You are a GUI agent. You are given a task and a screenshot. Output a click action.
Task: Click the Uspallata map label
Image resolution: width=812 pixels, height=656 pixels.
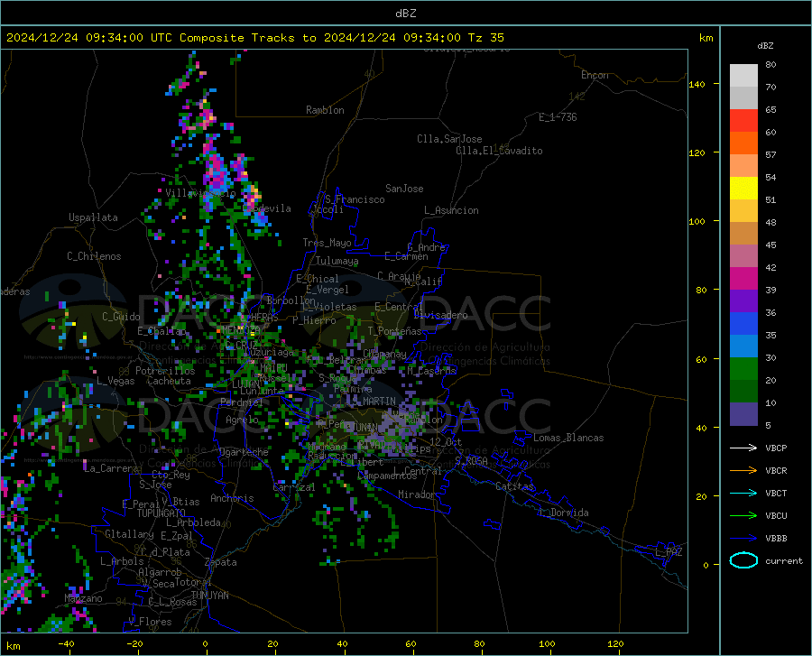click(x=93, y=217)
